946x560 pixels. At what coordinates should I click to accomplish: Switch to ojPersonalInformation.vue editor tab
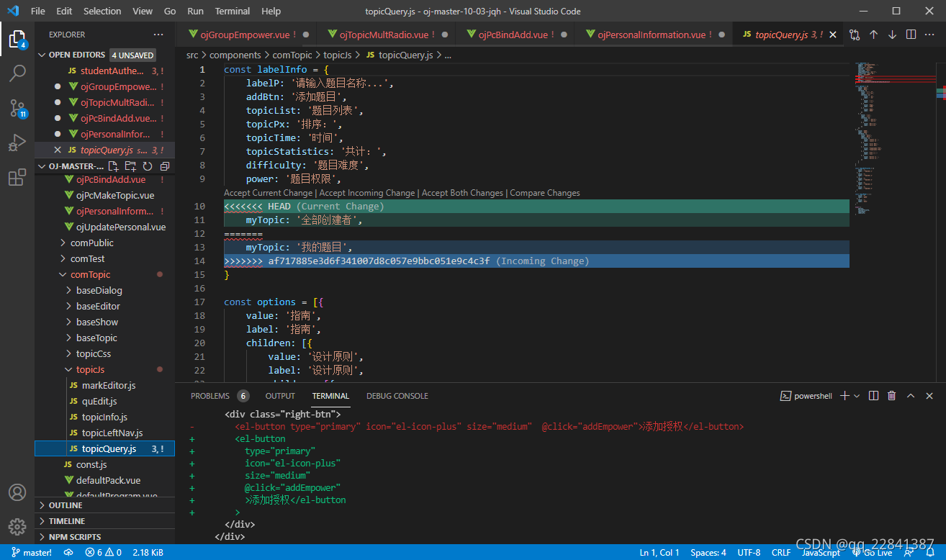click(x=652, y=35)
